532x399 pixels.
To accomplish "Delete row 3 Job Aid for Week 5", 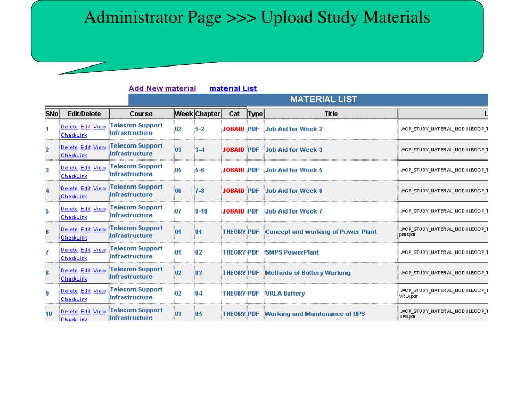I will 69,168.
